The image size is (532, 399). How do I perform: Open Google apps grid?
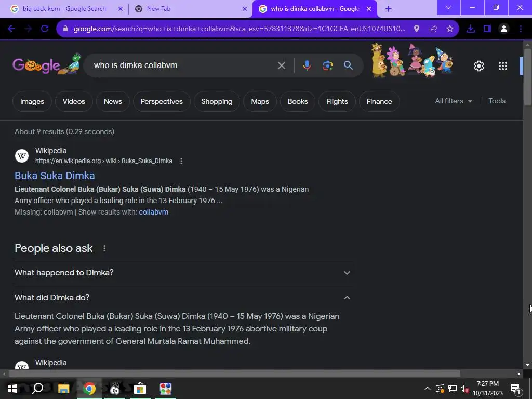tap(503, 66)
